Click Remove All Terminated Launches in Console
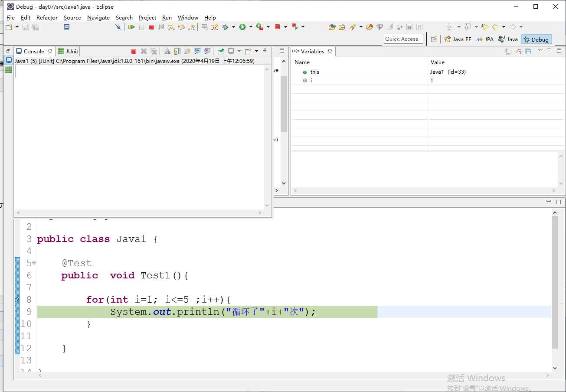Viewport: 566px width, 392px height. 154,51
